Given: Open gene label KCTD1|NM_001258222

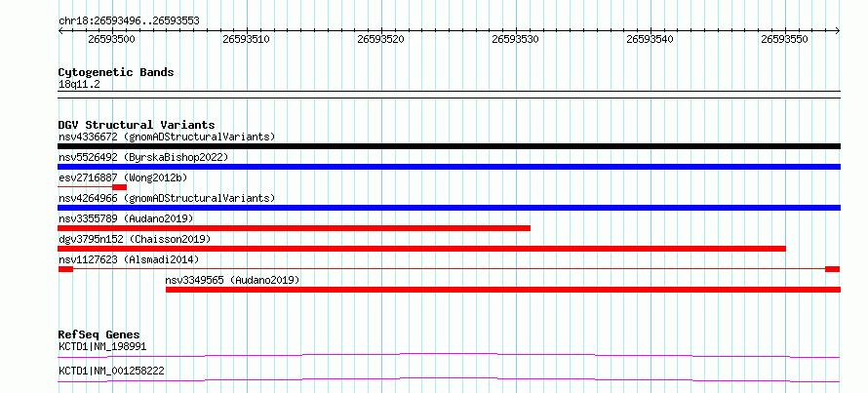Looking at the screenshot, I should click(x=111, y=371).
